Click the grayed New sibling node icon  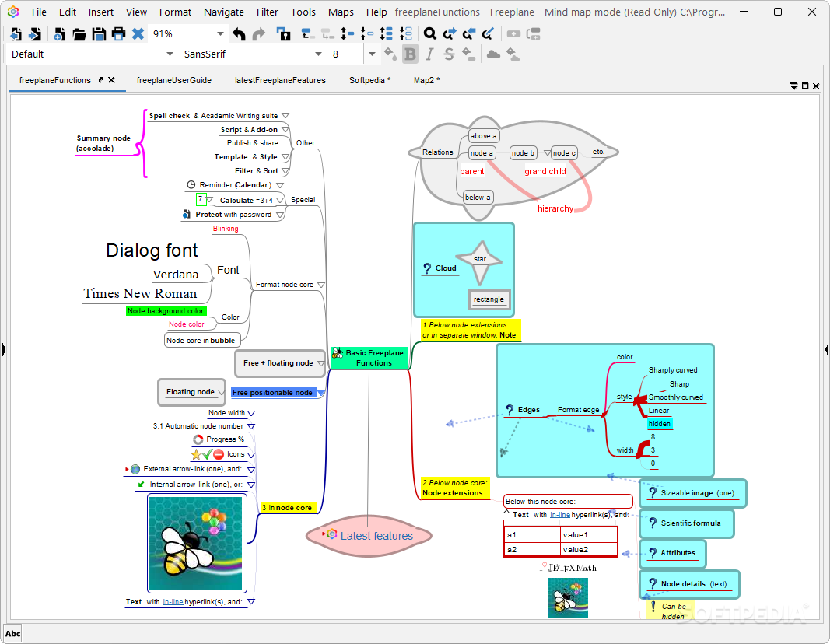pyautogui.click(x=533, y=34)
